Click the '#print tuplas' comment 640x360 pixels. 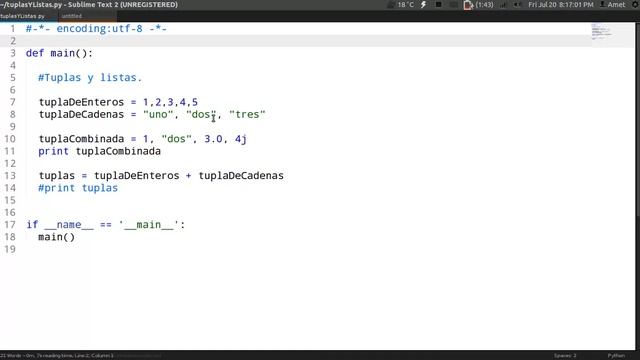click(78, 188)
